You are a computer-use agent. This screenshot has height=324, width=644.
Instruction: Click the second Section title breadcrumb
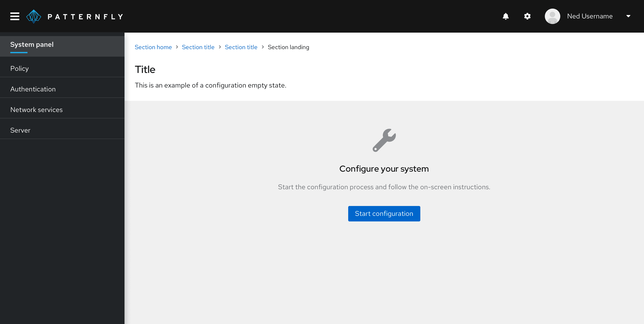tap(241, 47)
